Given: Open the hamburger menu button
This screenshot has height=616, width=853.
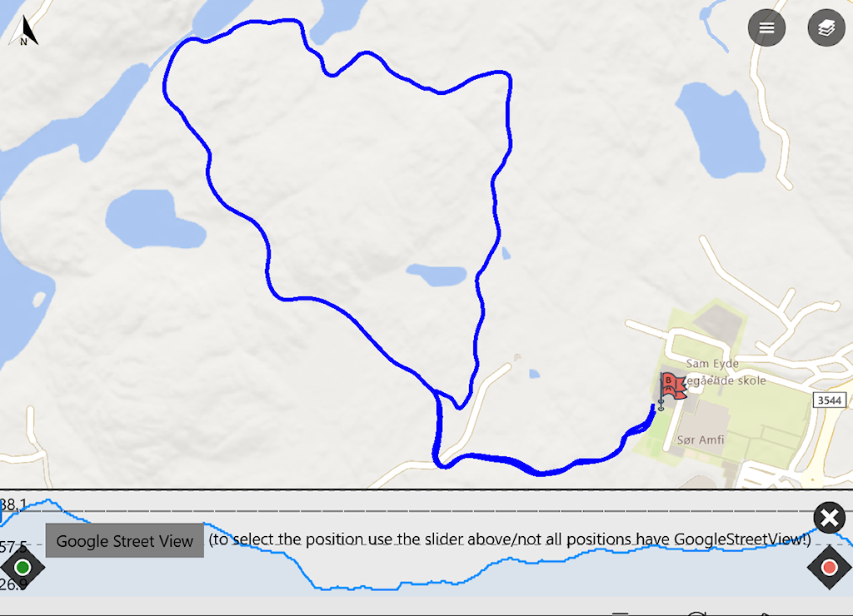Looking at the screenshot, I should point(766,27).
